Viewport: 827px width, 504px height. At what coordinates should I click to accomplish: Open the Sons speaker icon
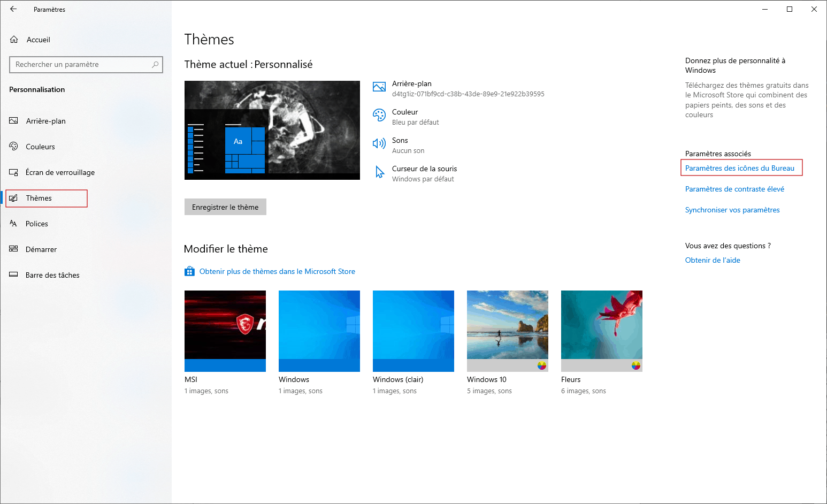coord(379,143)
